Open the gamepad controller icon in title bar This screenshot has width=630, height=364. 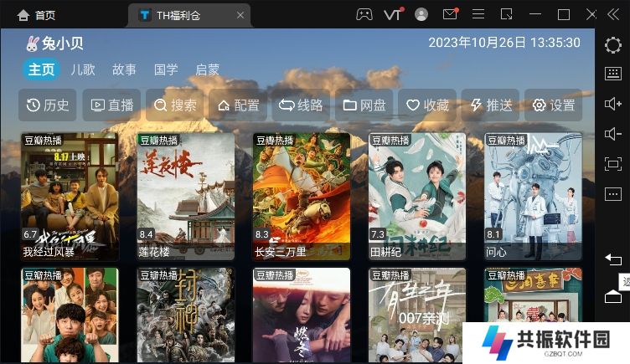tap(364, 15)
